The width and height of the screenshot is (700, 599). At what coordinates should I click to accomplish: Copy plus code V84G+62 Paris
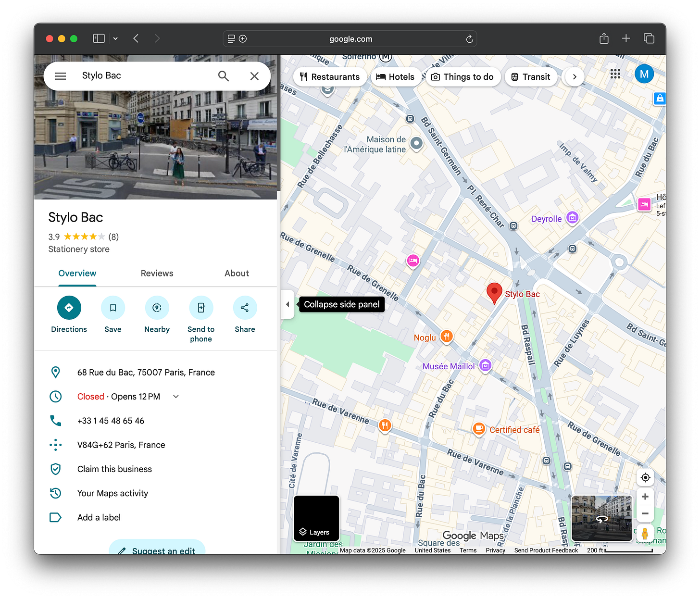click(x=121, y=445)
